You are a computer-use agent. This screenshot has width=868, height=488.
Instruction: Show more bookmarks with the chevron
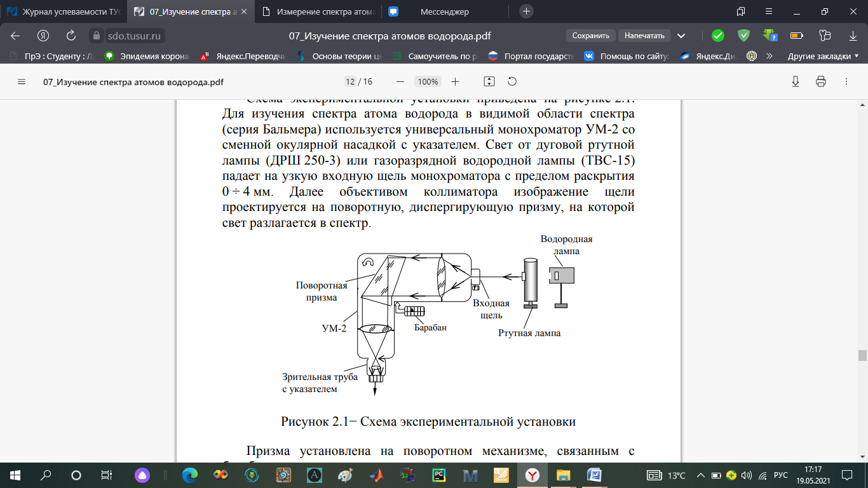770,56
